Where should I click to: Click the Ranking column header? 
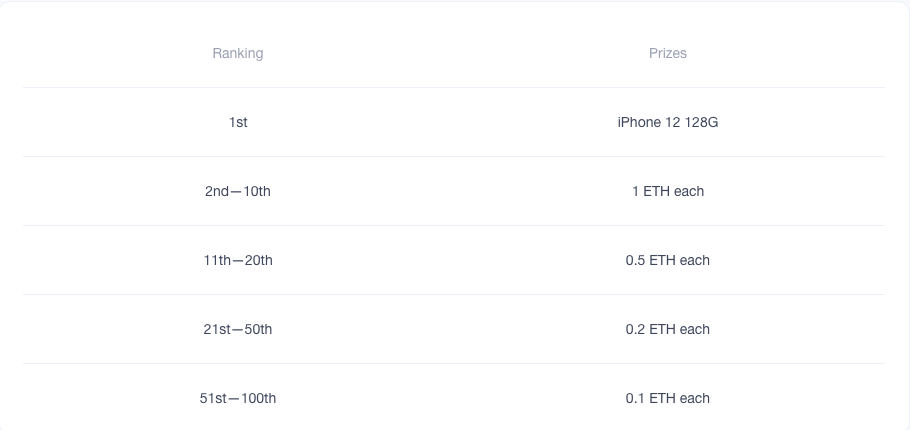238,53
